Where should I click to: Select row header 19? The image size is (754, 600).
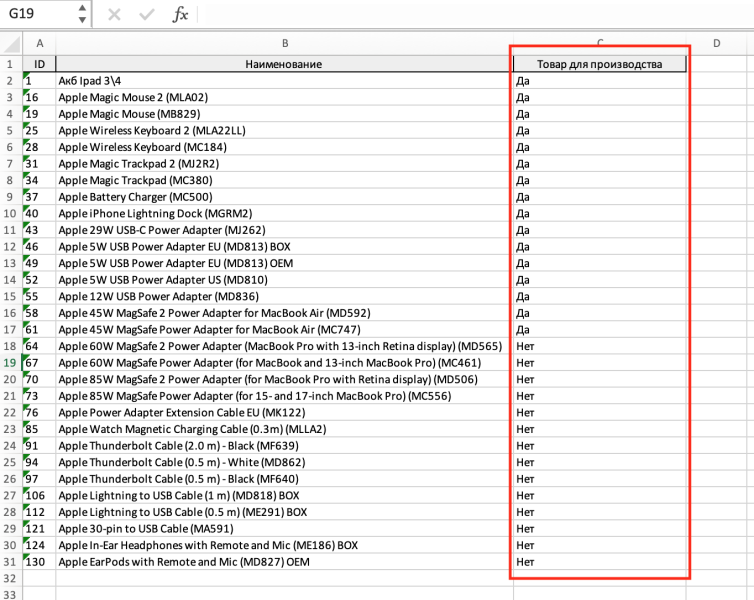[11, 362]
